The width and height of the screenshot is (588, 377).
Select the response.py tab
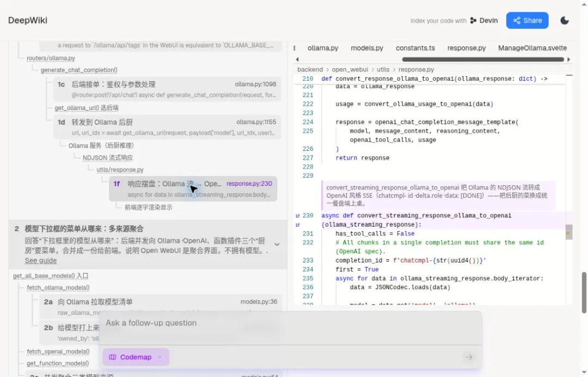coord(467,48)
